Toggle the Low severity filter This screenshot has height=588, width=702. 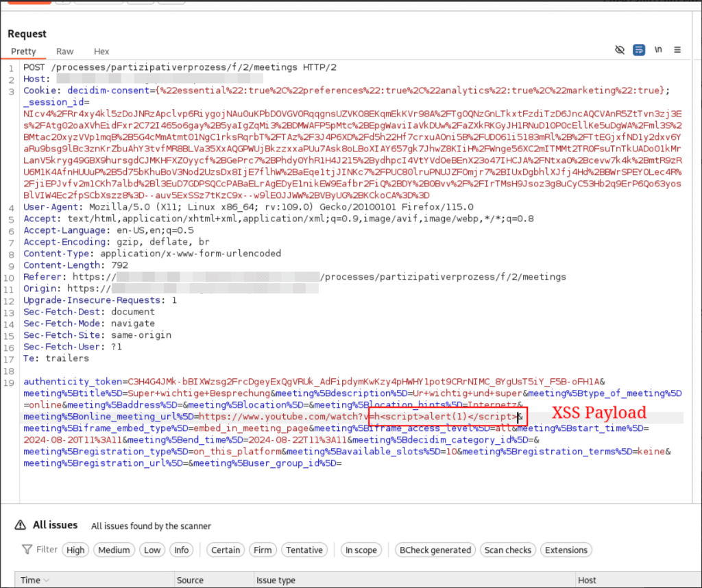click(152, 550)
